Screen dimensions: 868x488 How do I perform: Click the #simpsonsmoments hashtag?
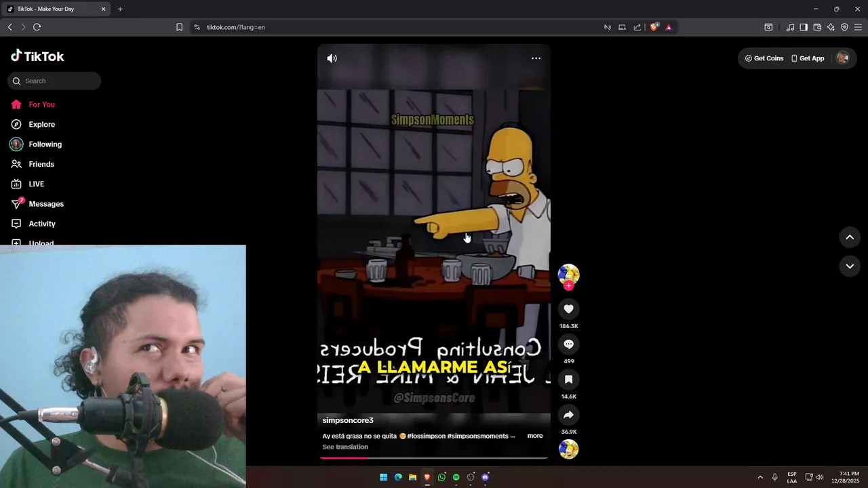tap(477, 436)
